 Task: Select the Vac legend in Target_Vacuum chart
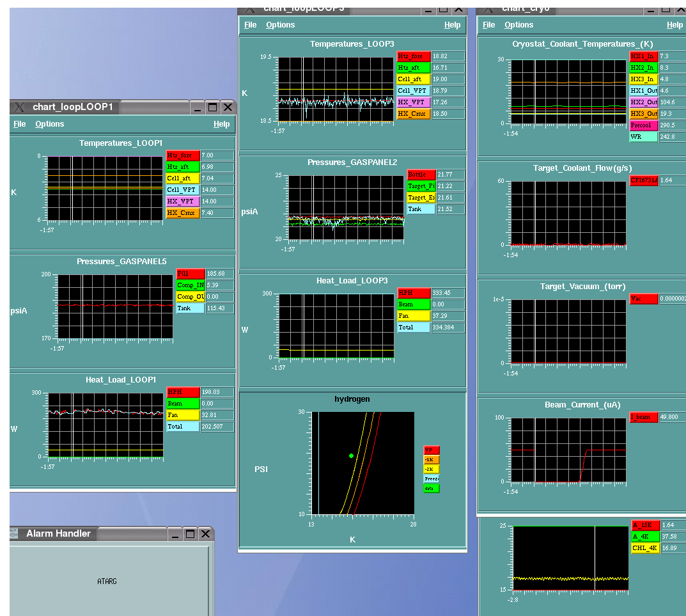644,299
